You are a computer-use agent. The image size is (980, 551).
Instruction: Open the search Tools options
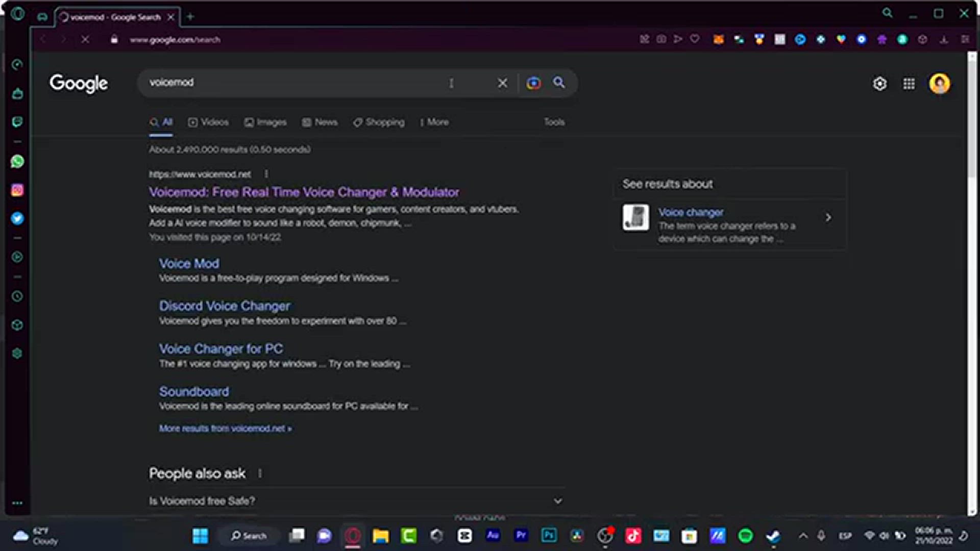pos(554,122)
